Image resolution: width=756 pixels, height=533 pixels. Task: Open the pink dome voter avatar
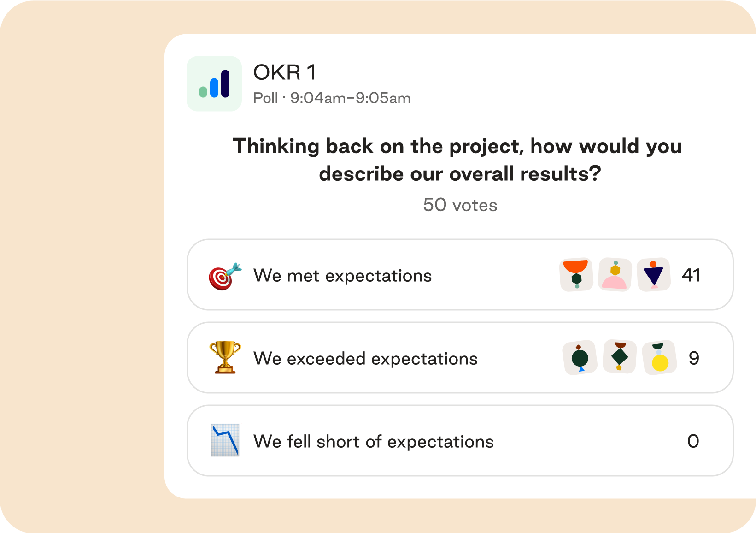pos(615,275)
